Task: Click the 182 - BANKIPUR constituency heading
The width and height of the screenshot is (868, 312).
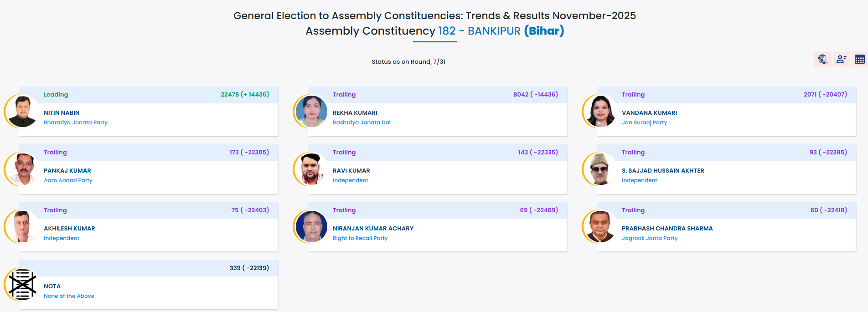Action: (479, 31)
